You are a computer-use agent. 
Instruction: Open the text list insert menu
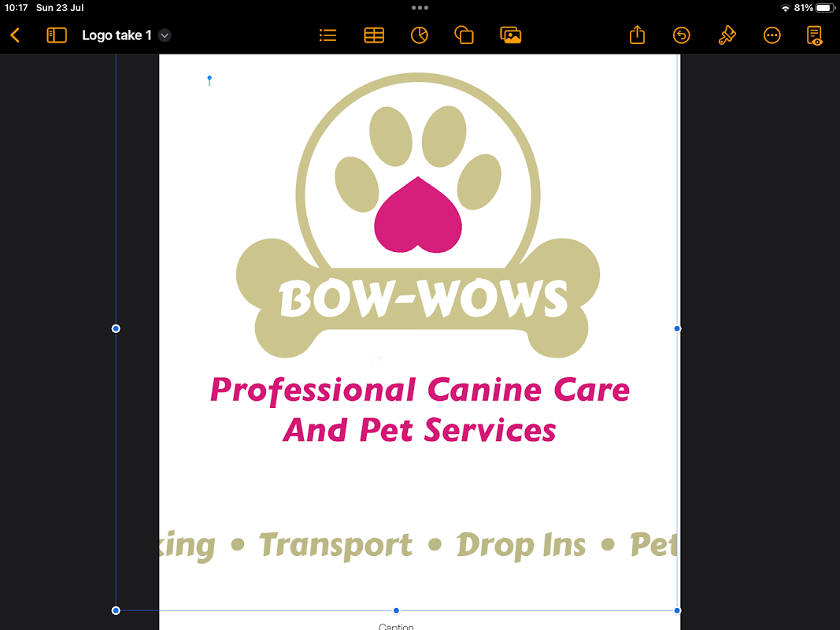327,35
